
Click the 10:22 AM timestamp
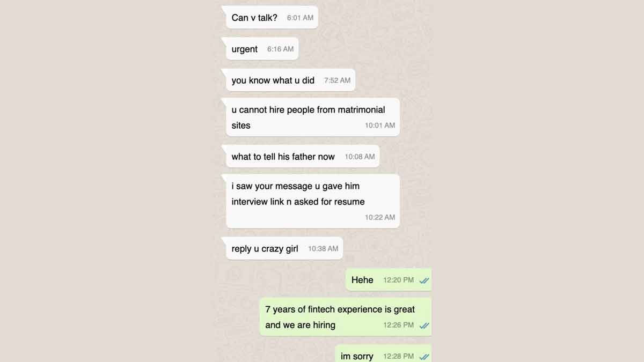tap(380, 218)
